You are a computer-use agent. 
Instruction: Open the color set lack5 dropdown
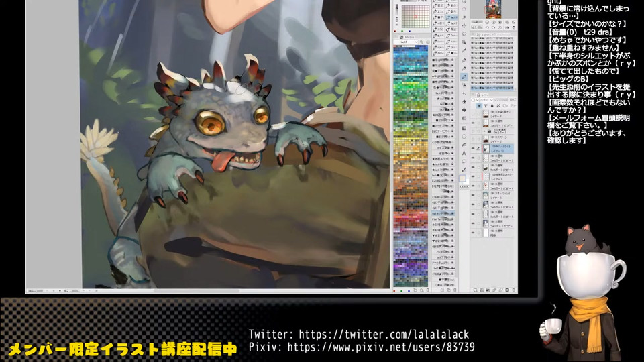[406, 42]
